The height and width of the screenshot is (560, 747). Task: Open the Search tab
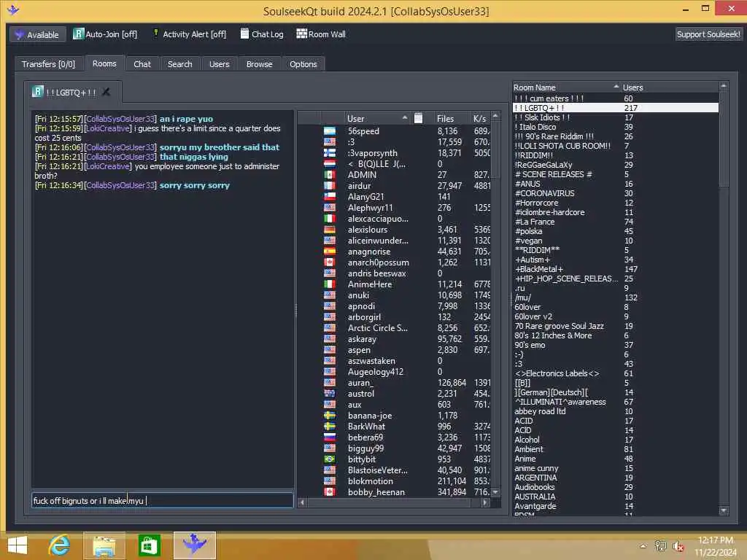tap(179, 64)
